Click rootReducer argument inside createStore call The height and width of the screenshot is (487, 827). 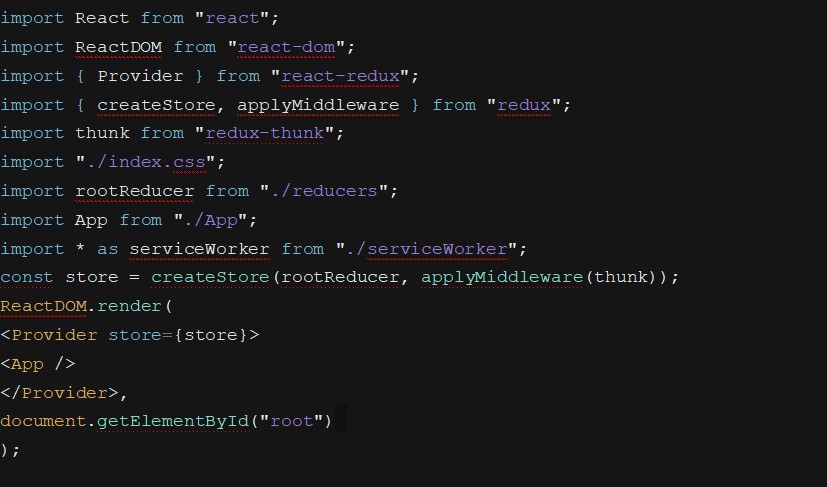tap(340, 277)
